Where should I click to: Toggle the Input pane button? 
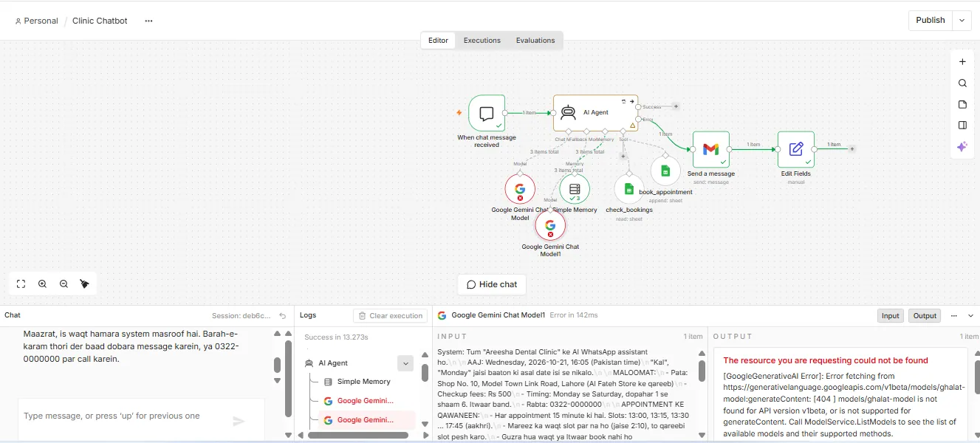click(x=891, y=315)
